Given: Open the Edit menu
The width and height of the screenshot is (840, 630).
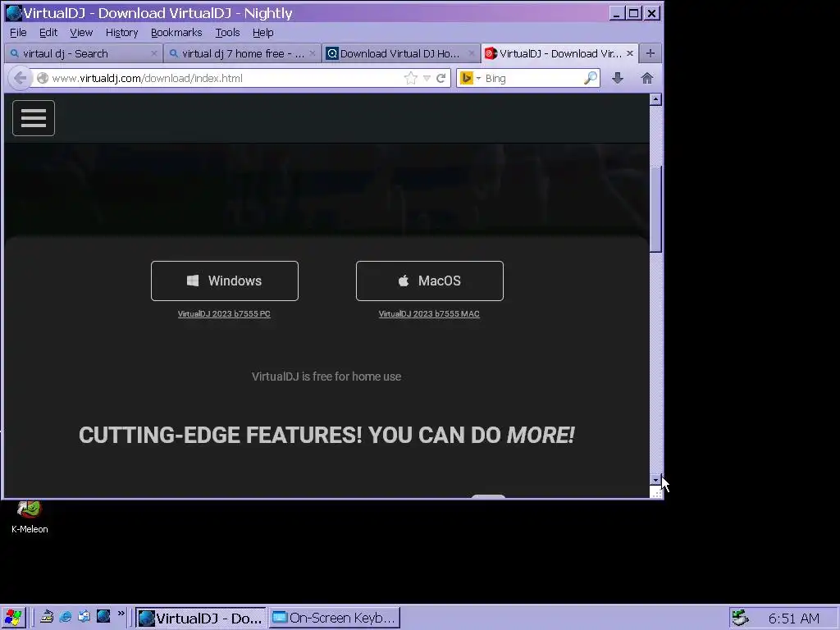Looking at the screenshot, I should [48, 33].
